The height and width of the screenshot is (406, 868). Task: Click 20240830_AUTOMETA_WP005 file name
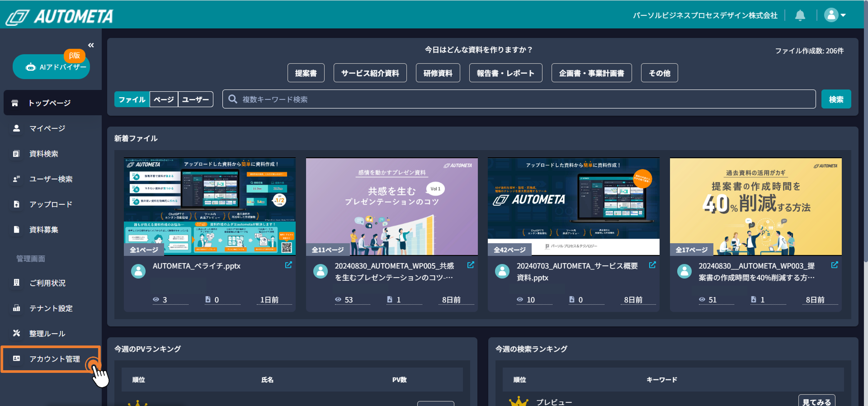395,272
